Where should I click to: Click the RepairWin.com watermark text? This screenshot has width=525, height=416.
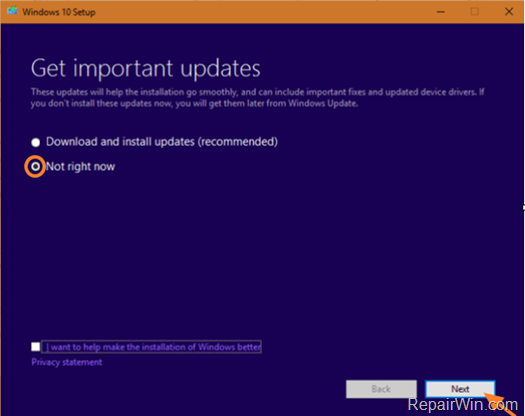tap(463, 405)
